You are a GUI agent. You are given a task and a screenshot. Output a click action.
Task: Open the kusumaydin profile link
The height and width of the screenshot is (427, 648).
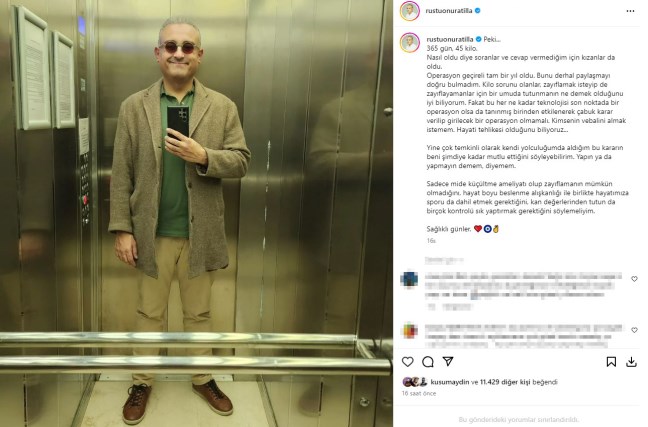pyautogui.click(x=450, y=382)
